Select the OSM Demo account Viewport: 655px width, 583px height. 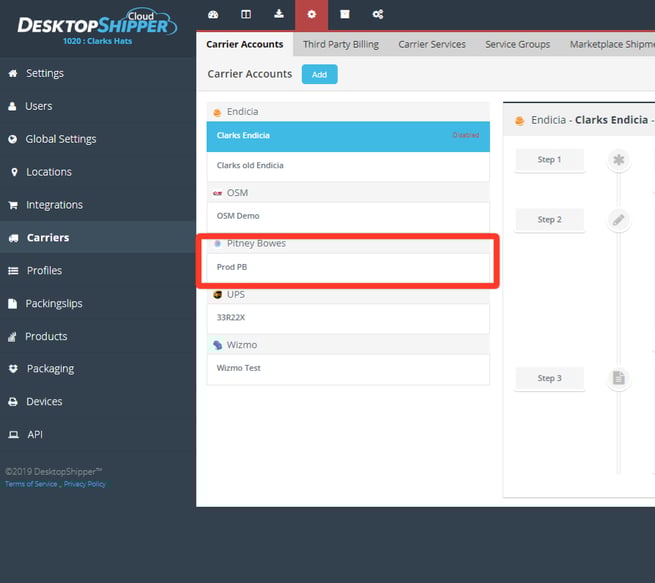coord(348,216)
